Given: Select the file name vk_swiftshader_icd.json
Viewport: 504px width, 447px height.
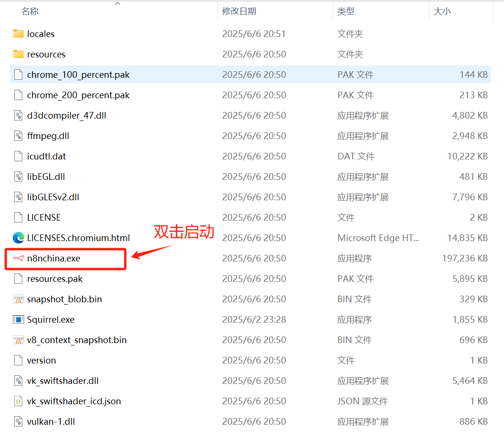Looking at the screenshot, I should [74, 401].
